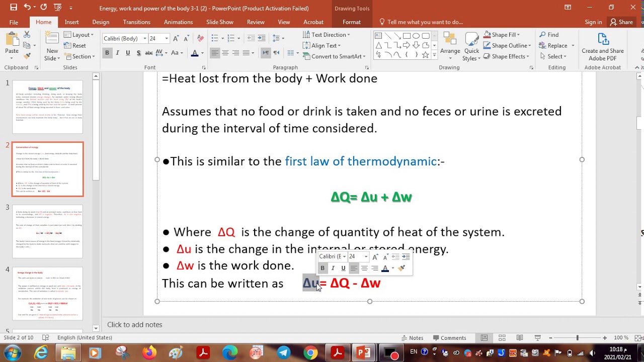Click Create and Share Adobe PDF

(603, 47)
